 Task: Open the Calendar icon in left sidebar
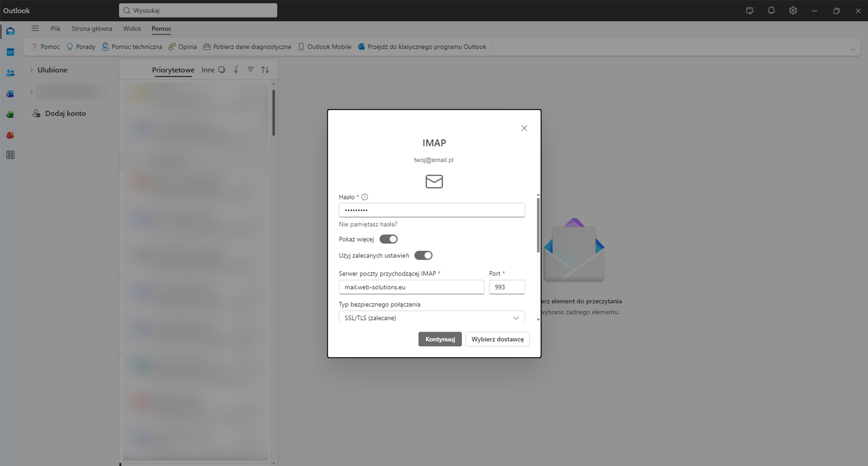10,52
